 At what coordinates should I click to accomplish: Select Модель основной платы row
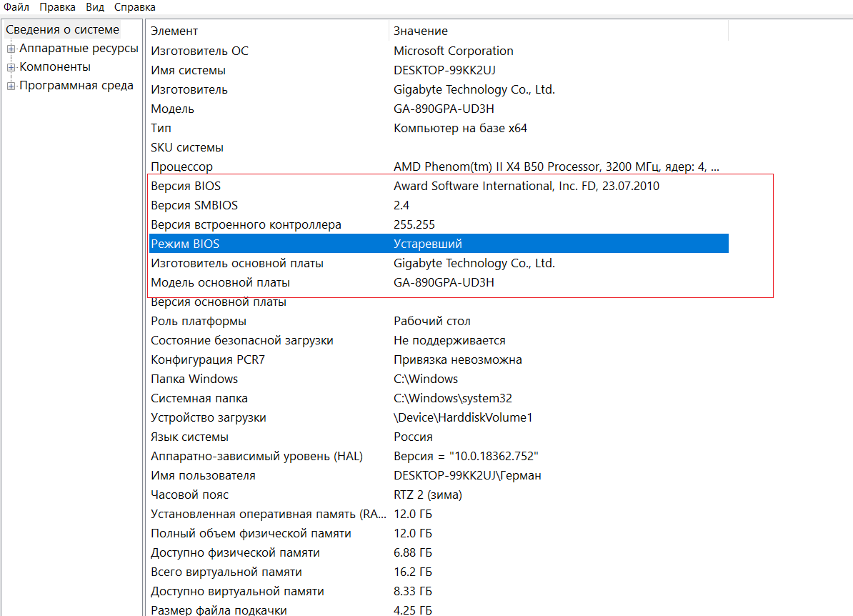[x=439, y=282]
